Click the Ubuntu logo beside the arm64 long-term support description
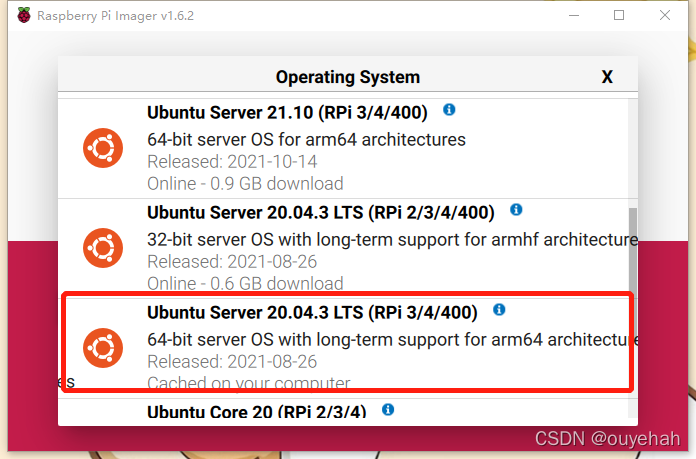 (x=103, y=348)
